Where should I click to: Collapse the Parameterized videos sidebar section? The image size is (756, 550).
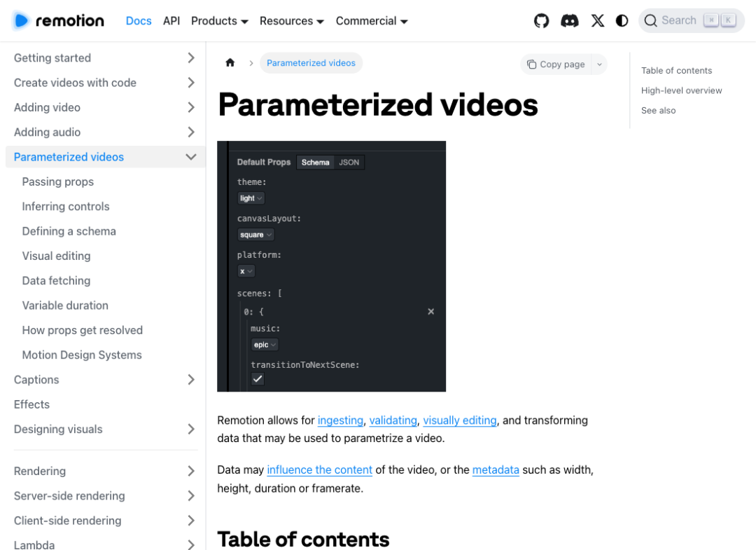pyautogui.click(x=191, y=157)
